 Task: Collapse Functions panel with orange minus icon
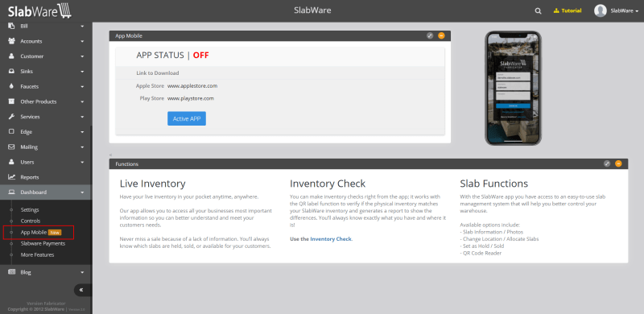click(x=618, y=163)
